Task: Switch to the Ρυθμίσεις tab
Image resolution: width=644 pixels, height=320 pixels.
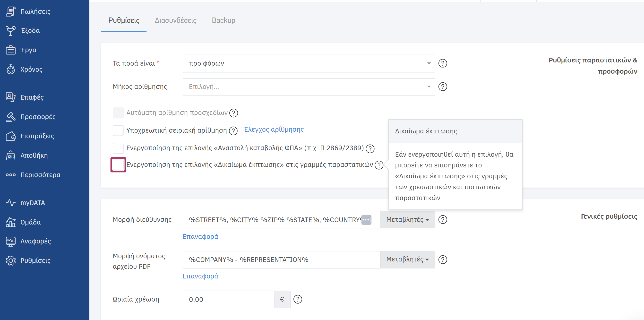Action: click(x=124, y=20)
